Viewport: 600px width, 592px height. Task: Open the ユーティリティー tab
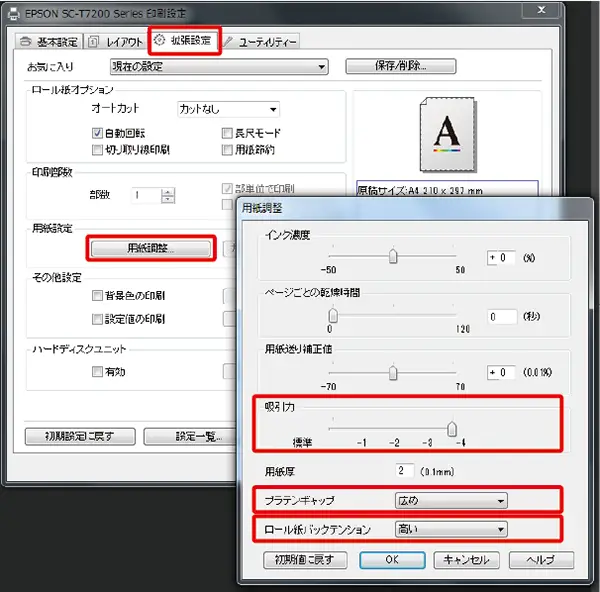pyautogui.click(x=260, y=42)
